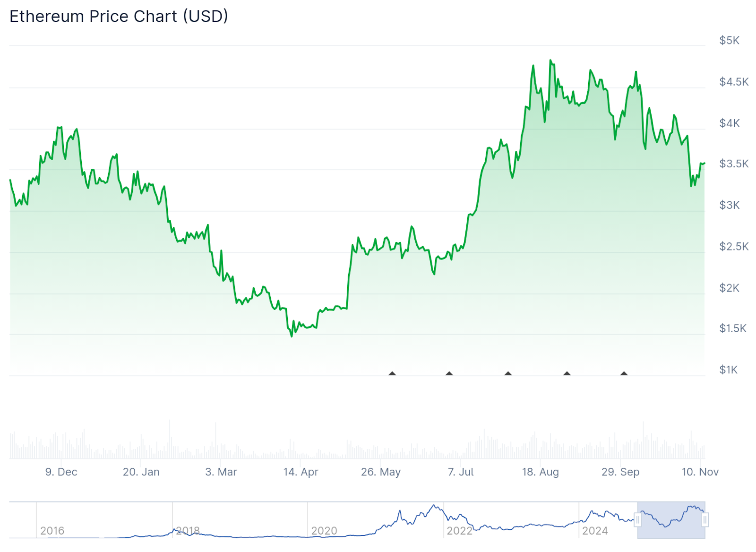The image size is (756, 552).
Task: Click the leftmost black event marker triangle
Action: [x=392, y=374]
